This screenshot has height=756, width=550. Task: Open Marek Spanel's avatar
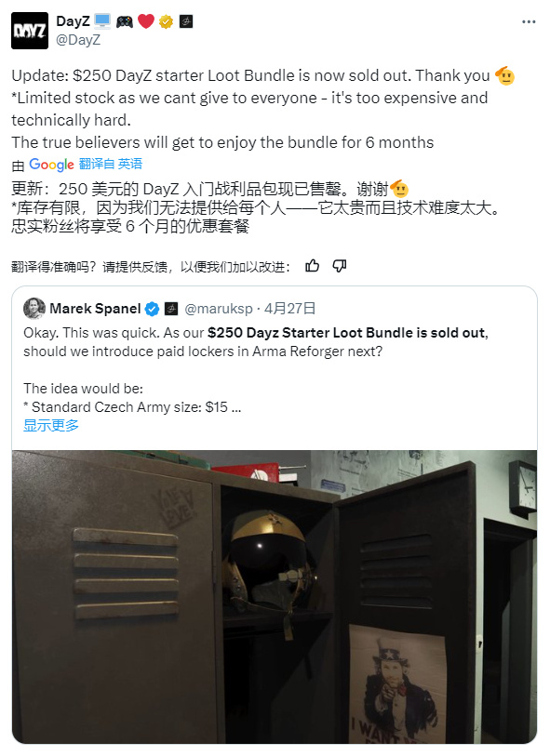tap(34, 309)
